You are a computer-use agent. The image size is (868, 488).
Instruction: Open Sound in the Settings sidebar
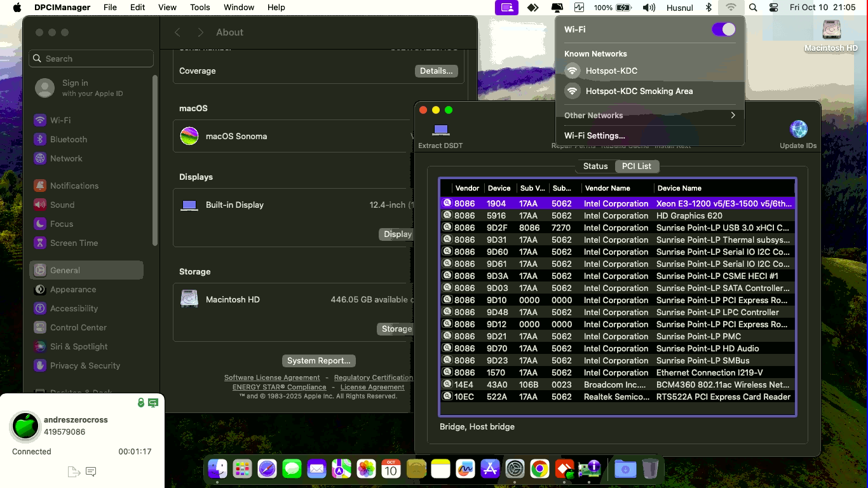[86, 205]
